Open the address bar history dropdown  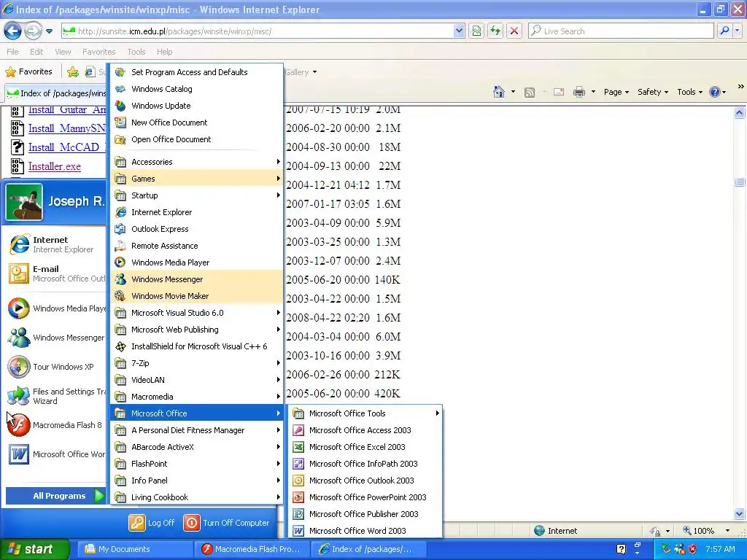tap(459, 31)
